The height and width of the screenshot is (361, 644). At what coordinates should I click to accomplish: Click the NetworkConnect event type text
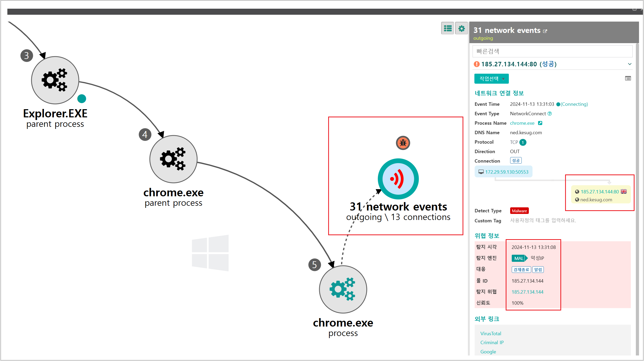coord(528,114)
